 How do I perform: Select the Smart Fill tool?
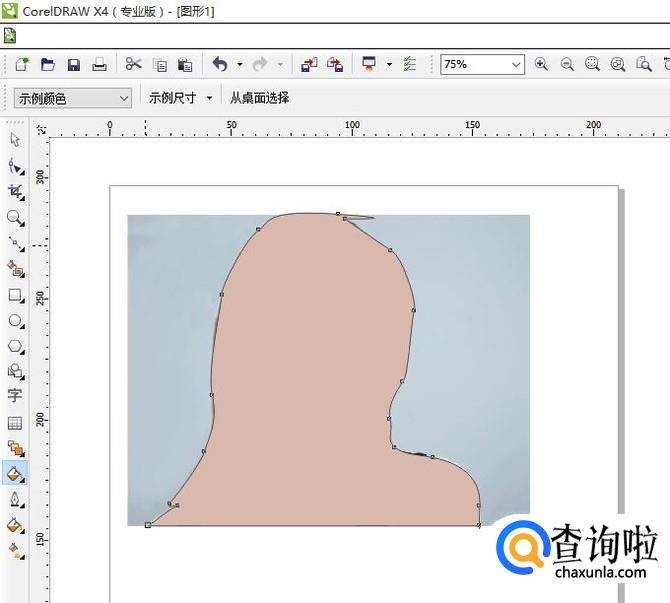[x=16, y=269]
